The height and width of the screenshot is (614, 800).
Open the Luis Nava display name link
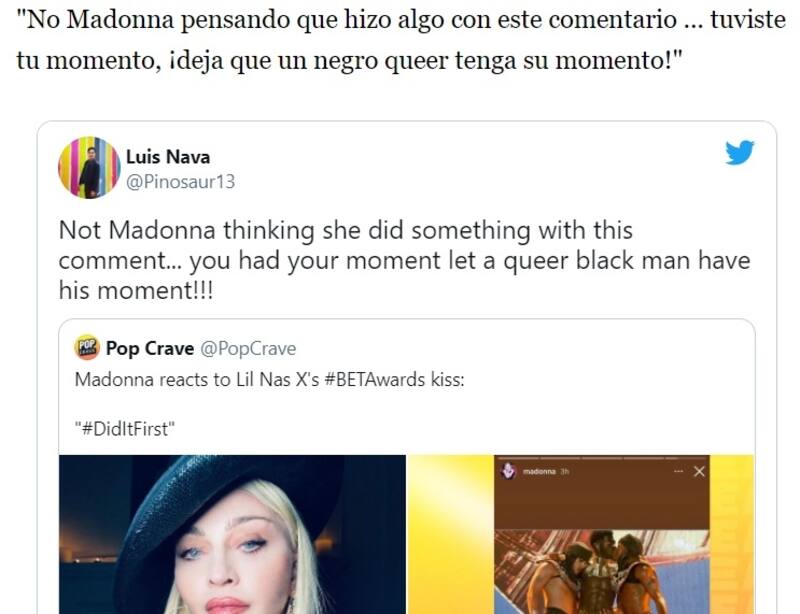coord(168,157)
